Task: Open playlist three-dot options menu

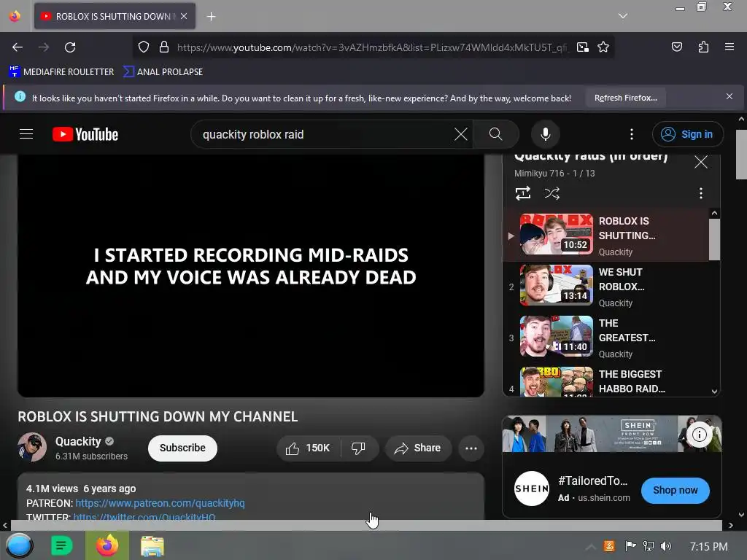Action: (x=701, y=193)
